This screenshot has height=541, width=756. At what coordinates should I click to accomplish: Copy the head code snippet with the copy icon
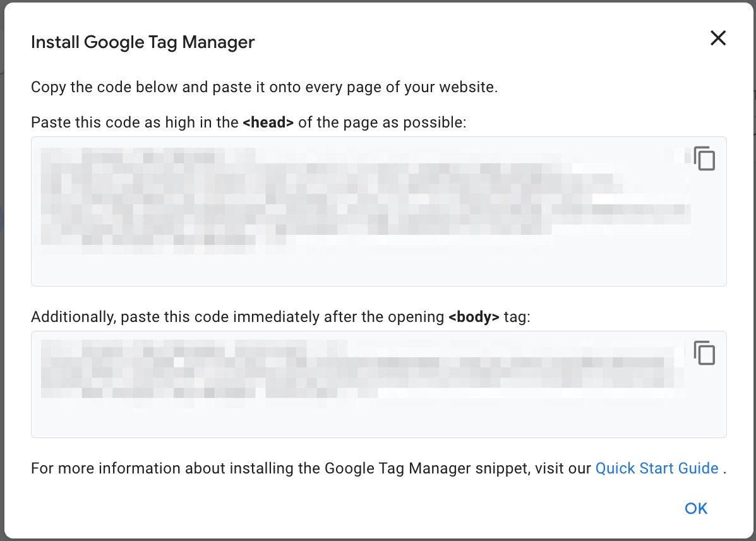click(x=704, y=158)
